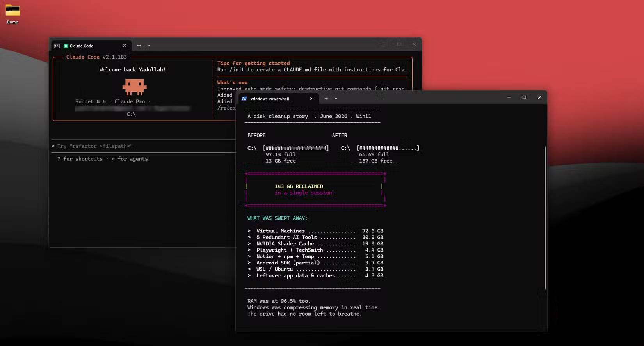This screenshot has height=346, width=644.
Task: Click the 'Sonnet 4.6' model label
Action: [x=91, y=101]
